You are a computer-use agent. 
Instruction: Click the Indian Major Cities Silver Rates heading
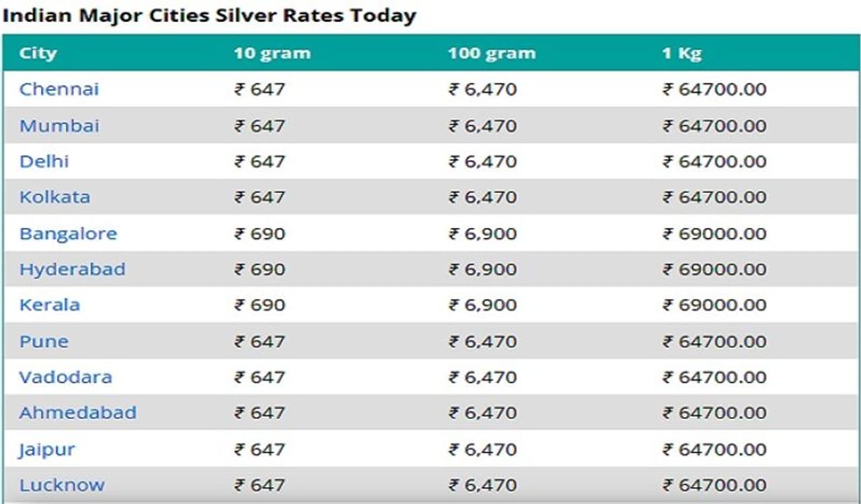(x=209, y=15)
